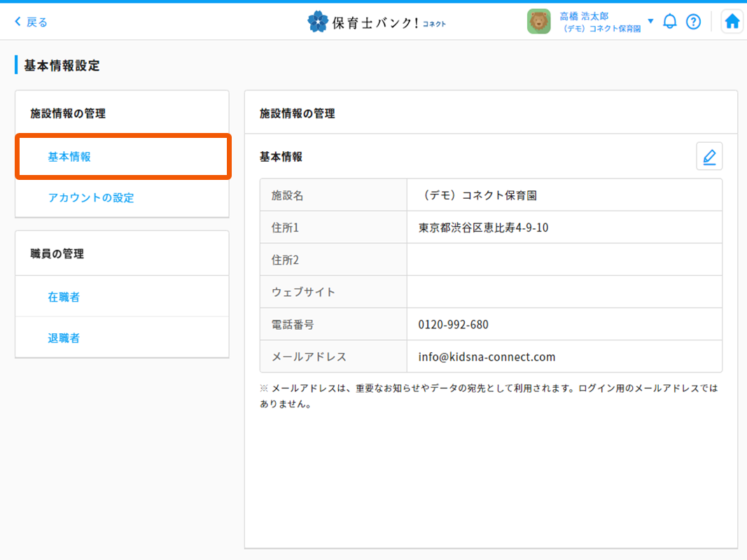Select 基本情報 in the sidebar
This screenshot has width=747, height=560.
[69, 157]
